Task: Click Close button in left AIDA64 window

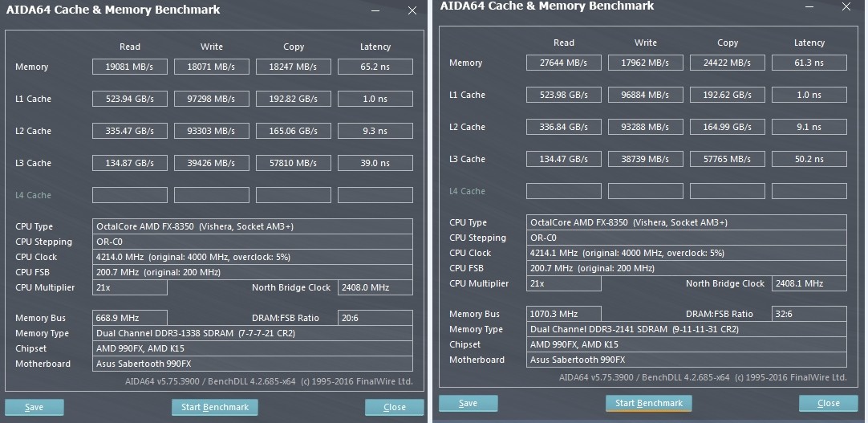Action: click(394, 407)
